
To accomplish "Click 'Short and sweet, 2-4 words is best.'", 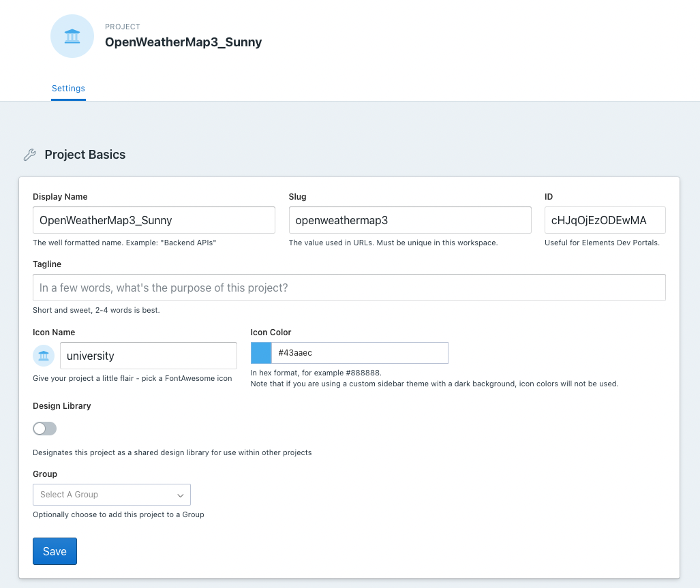I will pyautogui.click(x=96, y=310).
